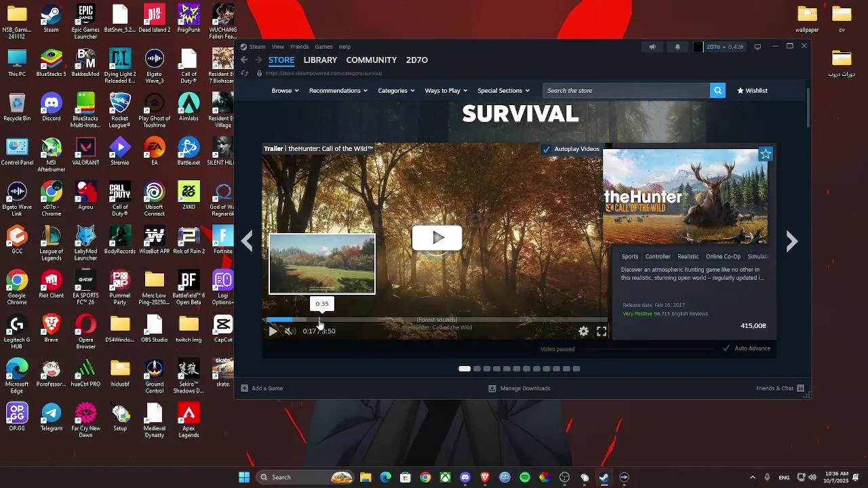Click the Controller tag
Screen dimensions: 868x488
click(658, 256)
